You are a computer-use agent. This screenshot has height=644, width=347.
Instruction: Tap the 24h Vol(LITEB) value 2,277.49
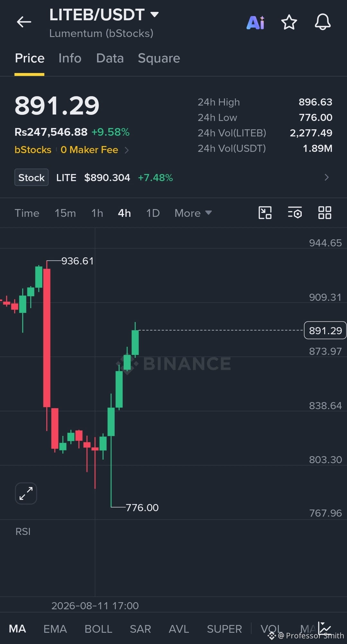tap(311, 133)
